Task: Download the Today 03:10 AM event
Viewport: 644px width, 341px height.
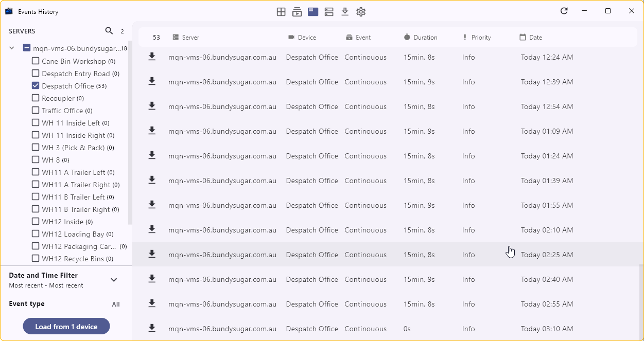Action: click(x=152, y=328)
